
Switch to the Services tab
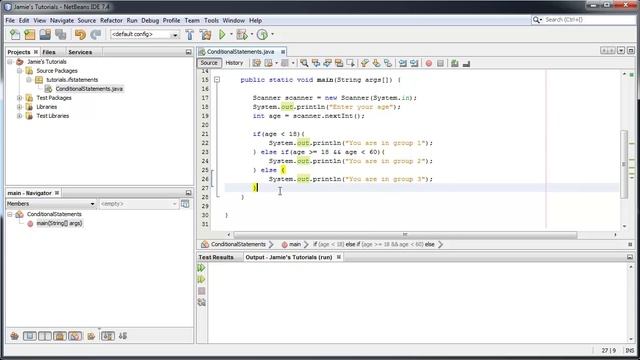80,52
